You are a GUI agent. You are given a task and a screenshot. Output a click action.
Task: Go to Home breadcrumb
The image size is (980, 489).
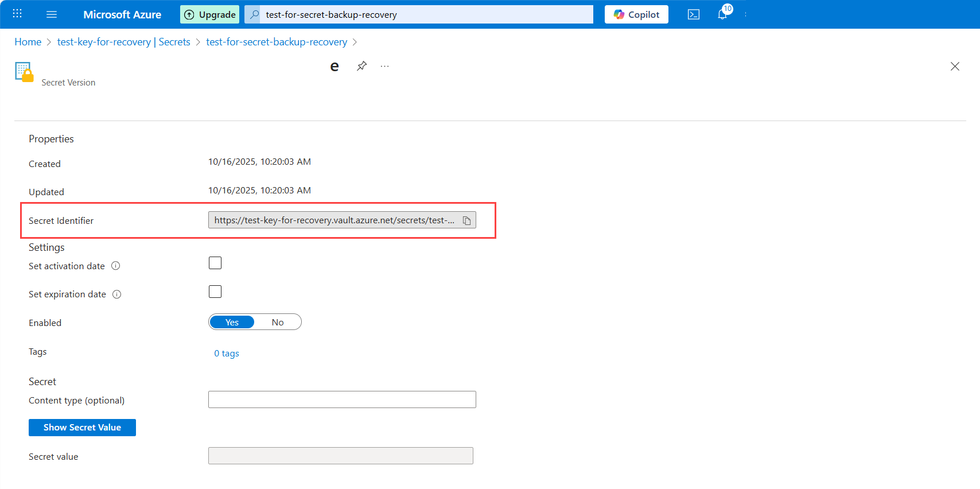(x=28, y=42)
